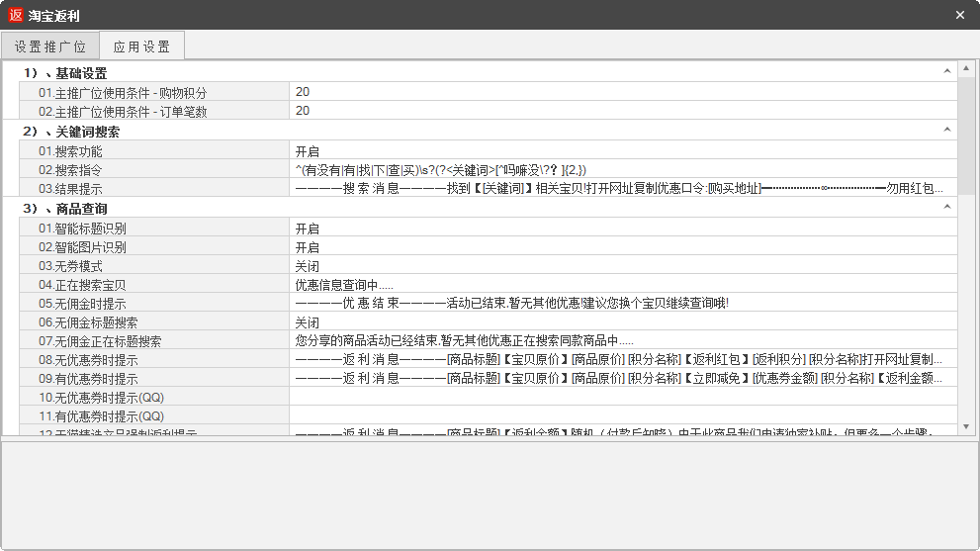Select the 03.无券模式 row label

coord(70,266)
